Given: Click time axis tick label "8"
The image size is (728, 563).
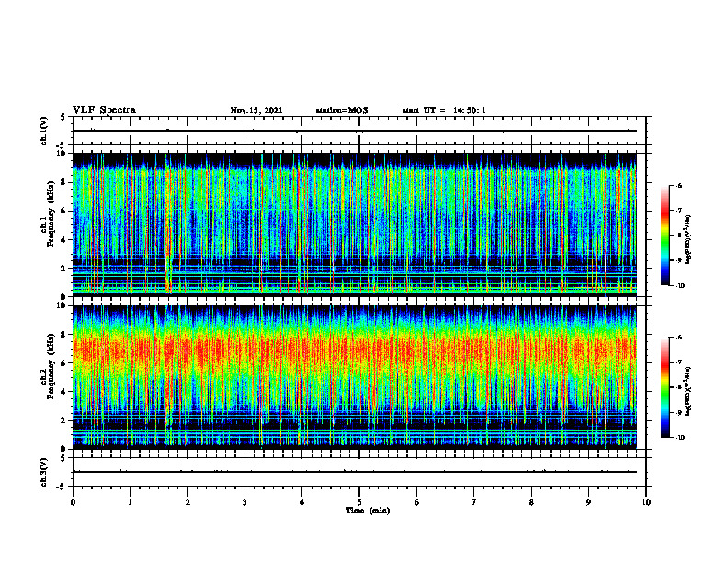Looking at the screenshot, I should click(531, 502).
